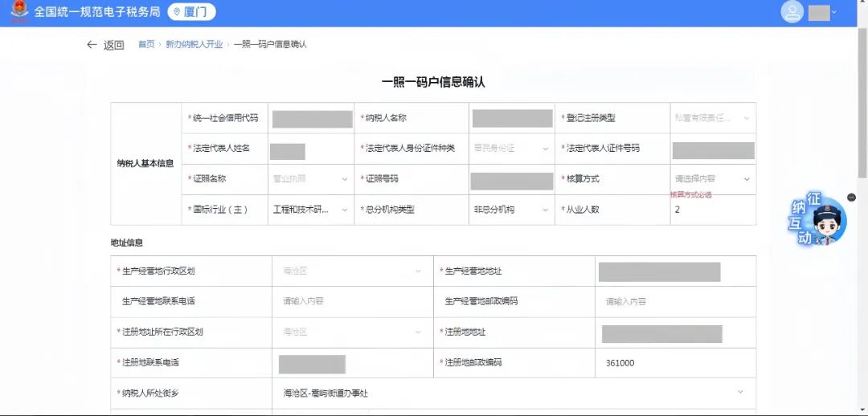Click the user avatar icon
The width and height of the screenshot is (868, 416).
pyautogui.click(x=792, y=12)
